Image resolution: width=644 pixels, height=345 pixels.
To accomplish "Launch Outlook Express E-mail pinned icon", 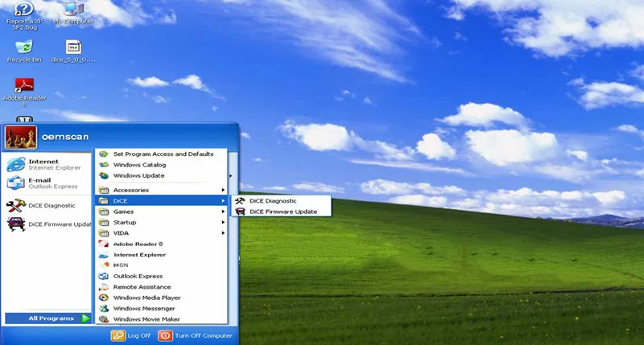I will point(15,183).
